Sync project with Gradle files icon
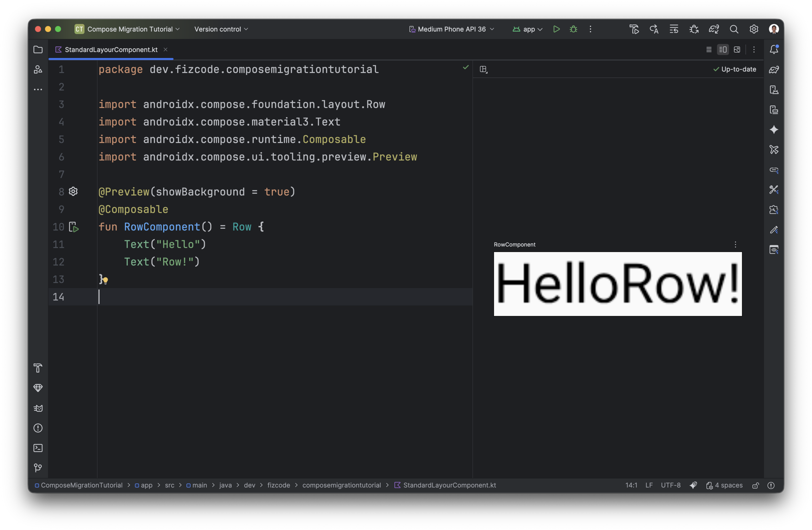The image size is (812, 530). [714, 29]
